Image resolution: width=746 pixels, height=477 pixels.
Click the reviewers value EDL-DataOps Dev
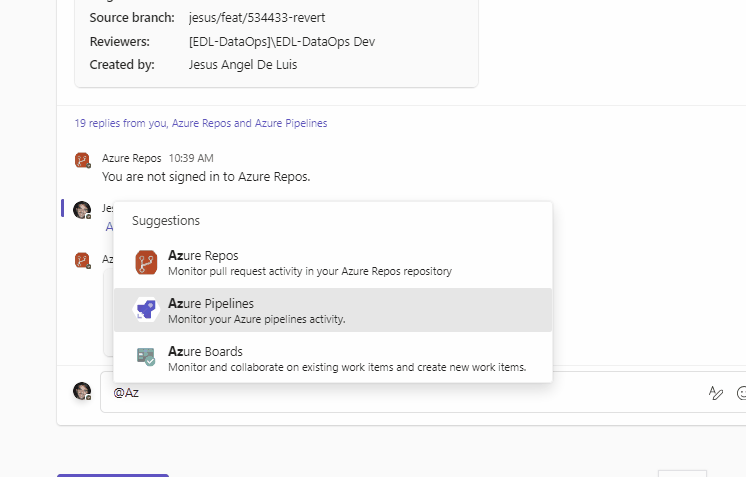(282, 41)
